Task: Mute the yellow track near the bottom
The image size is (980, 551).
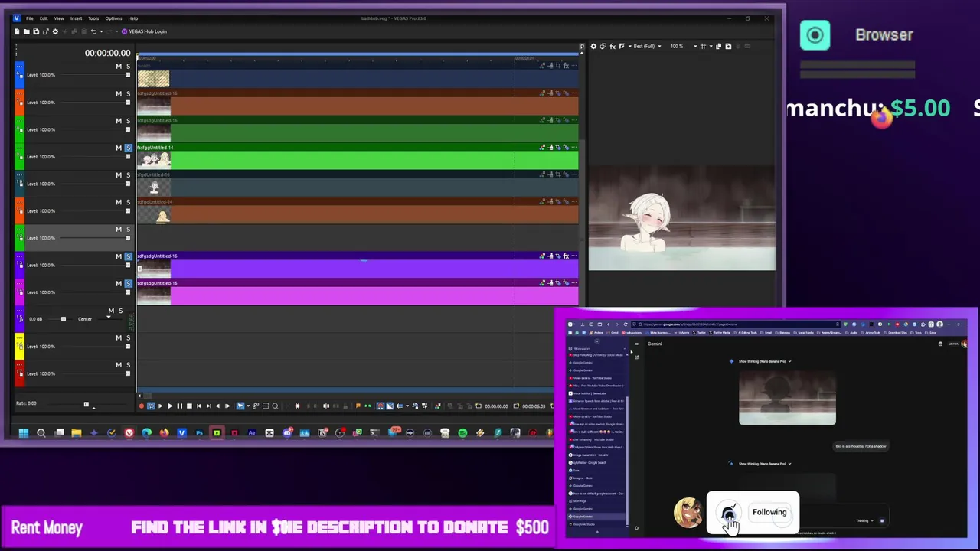Action: coord(119,337)
